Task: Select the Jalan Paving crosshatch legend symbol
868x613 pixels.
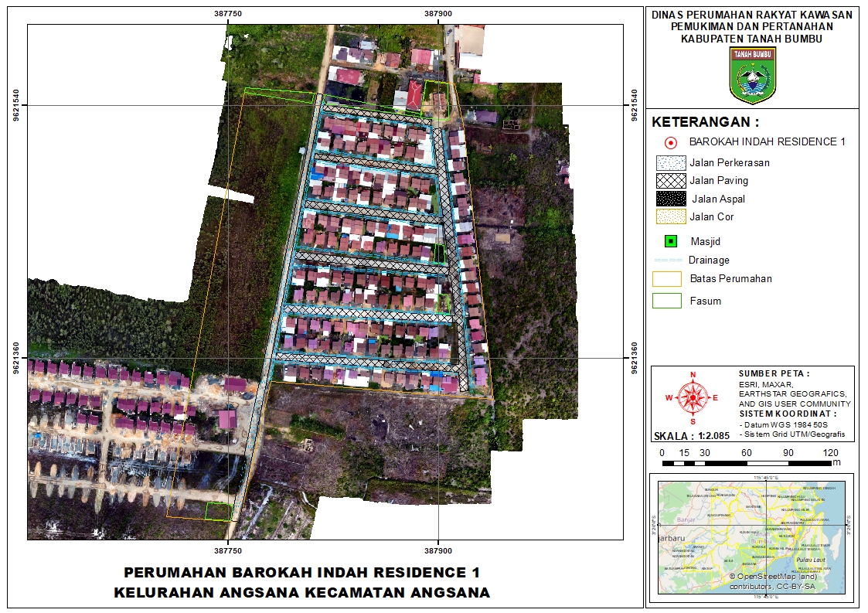Action: click(670, 181)
